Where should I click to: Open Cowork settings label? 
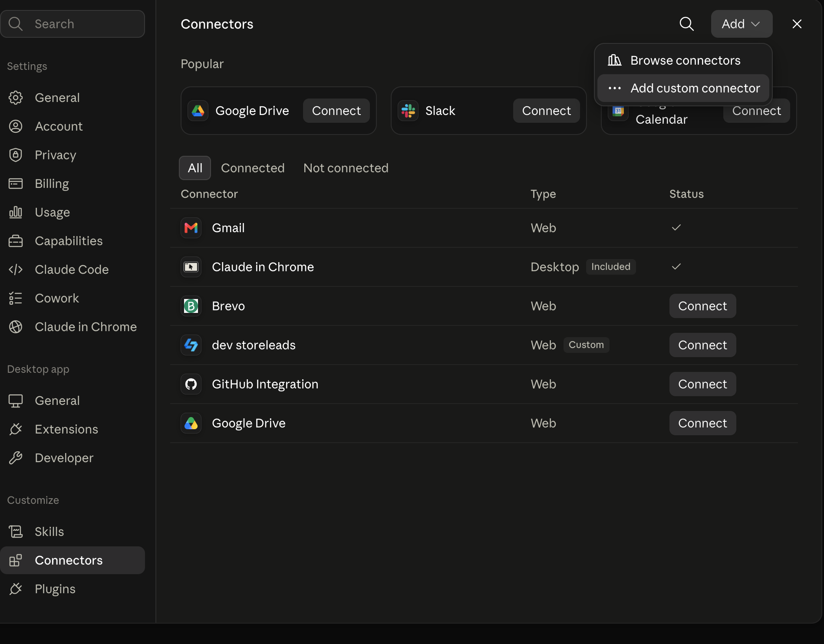coord(57,298)
